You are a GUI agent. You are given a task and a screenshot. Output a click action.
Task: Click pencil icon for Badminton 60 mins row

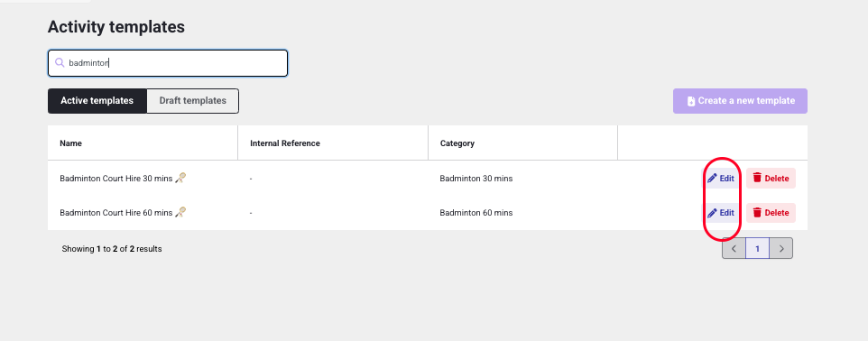click(x=713, y=213)
